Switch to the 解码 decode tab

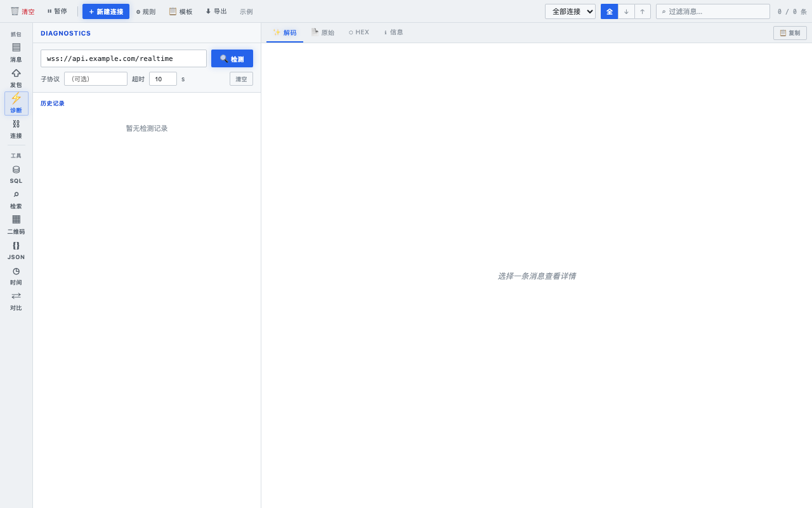pos(285,32)
